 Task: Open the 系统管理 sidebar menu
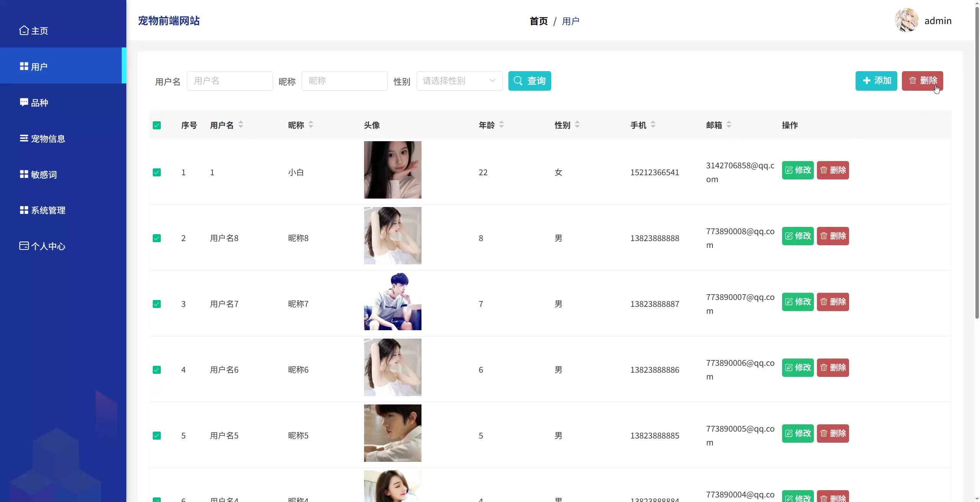pyautogui.click(x=48, y=210)
